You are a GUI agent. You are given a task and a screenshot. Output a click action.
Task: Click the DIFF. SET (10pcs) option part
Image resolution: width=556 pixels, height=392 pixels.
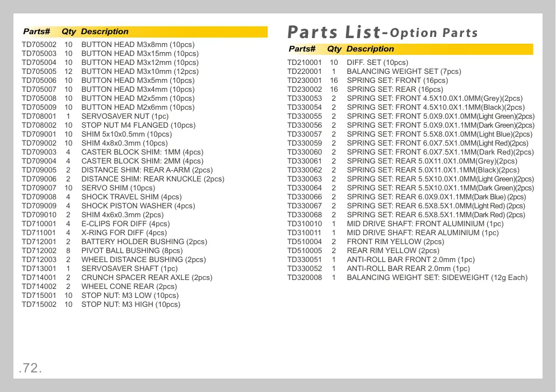click(348, 62)
